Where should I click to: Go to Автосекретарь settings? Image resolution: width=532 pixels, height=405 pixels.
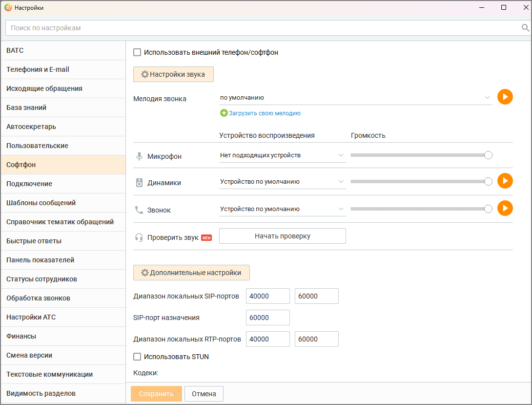coord(63,127)
